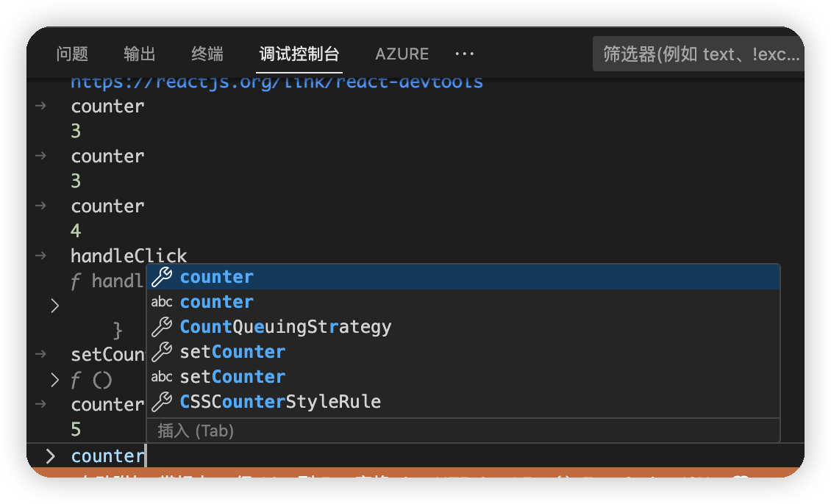
Task: Switch to the 终端 tab
Action: pyautogui.click(x=207, y=54)
